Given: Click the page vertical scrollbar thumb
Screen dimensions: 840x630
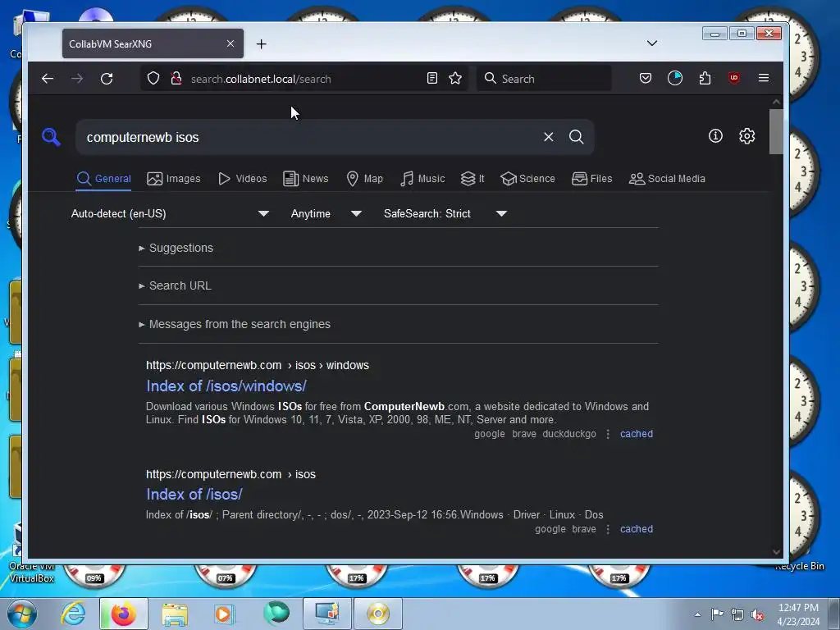Looking at the screenshot, I should click(x=776, y=132).
